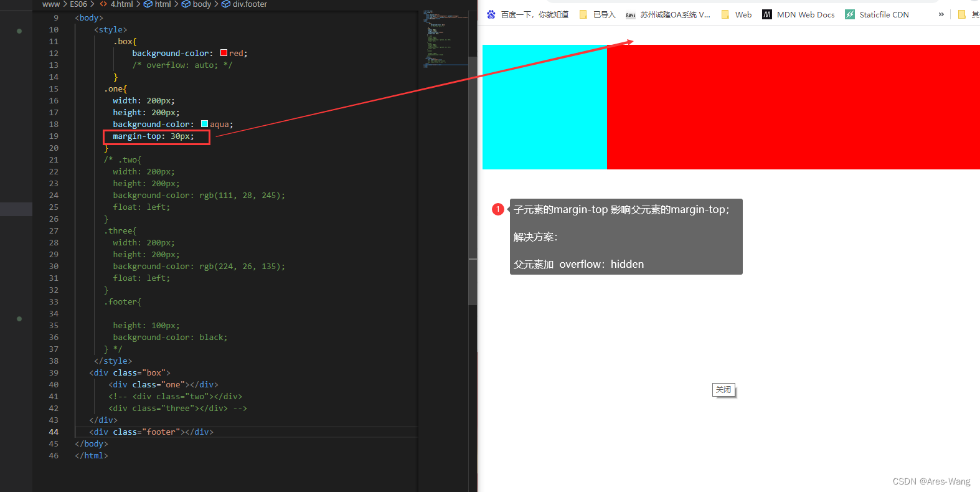Click the tooltip text 解决方案
This screenshot has height=492, width=980.
[x=535, y=237]
